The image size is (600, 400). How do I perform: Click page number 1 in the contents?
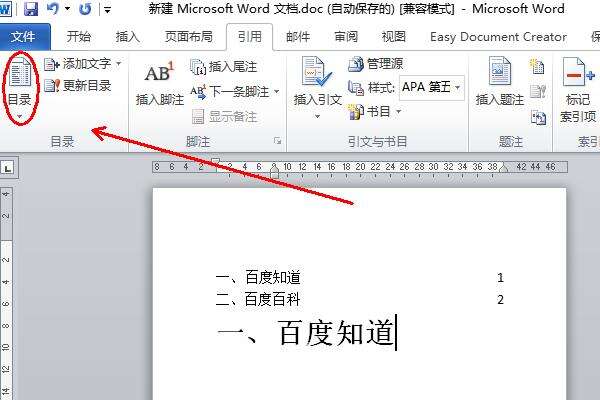[500, 278]
